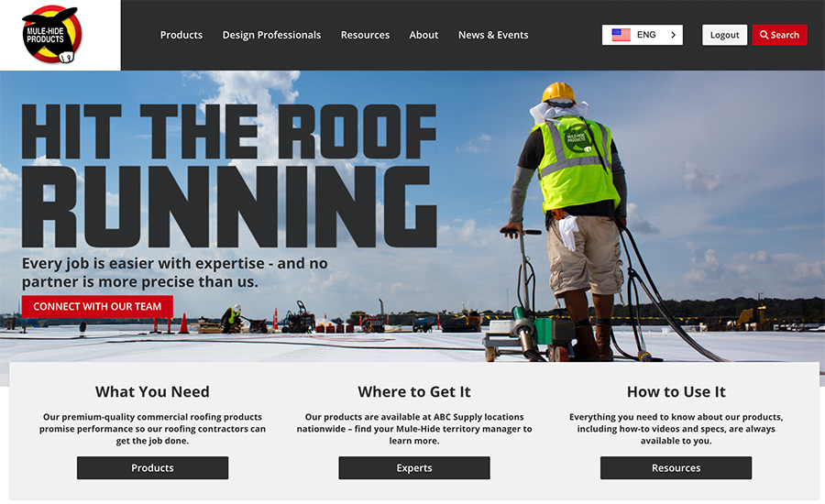Click the What You Need heading
825x504 pixels.
(152, 392)
